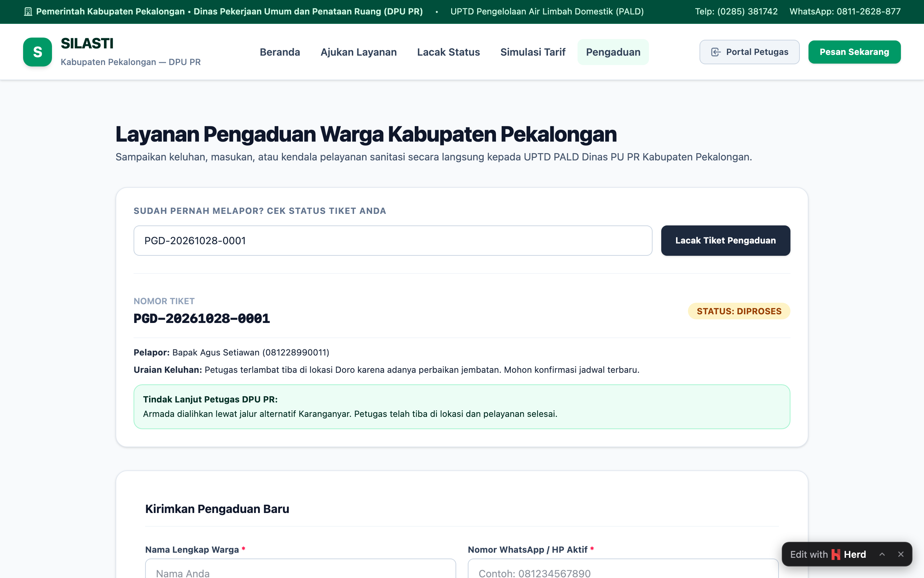Image resolution: width=924 pixels, height=578 pixels.
Task: Click the Armada dialihkan follow-up text
Action: [x=350, y=414]
